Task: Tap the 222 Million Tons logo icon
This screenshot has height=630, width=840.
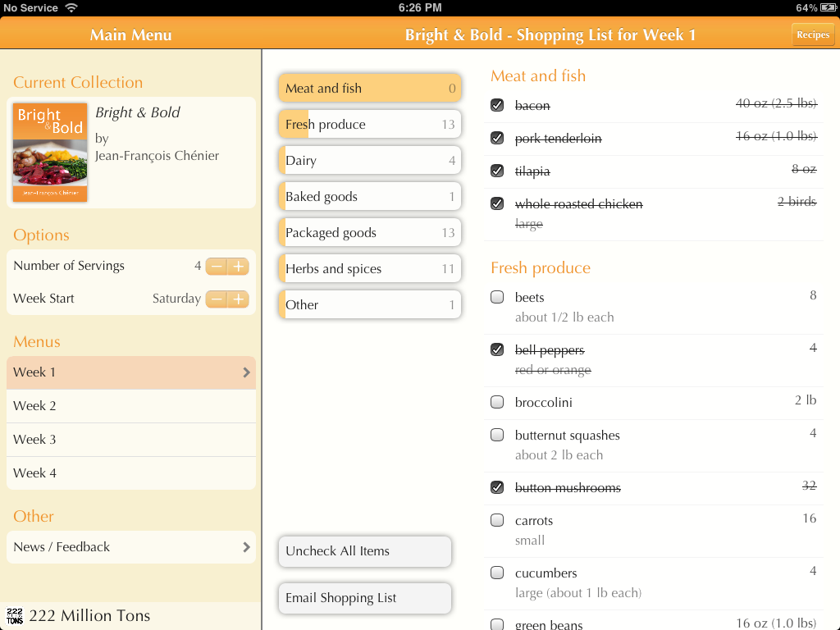Action: [x=15, y=616]
